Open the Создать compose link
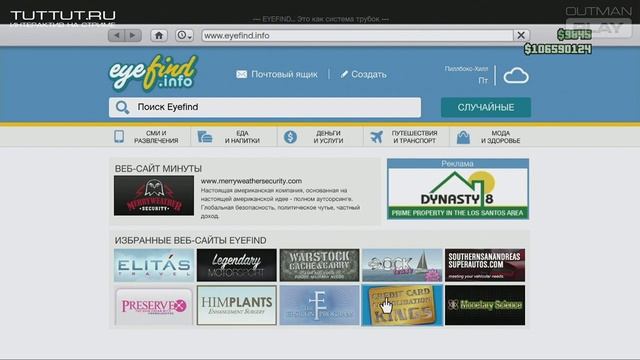This screenshot has height=360, width=640. pyautogui.click(x=369, y=74)
